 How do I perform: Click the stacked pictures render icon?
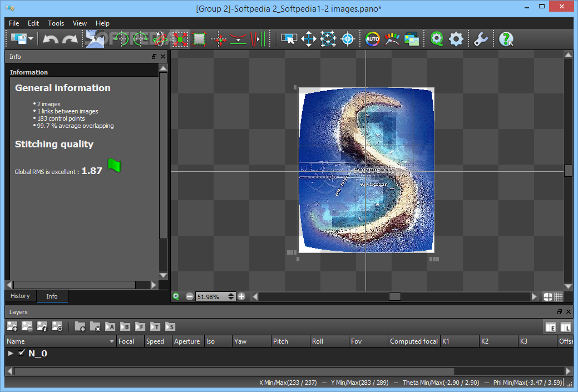[411, 39]
